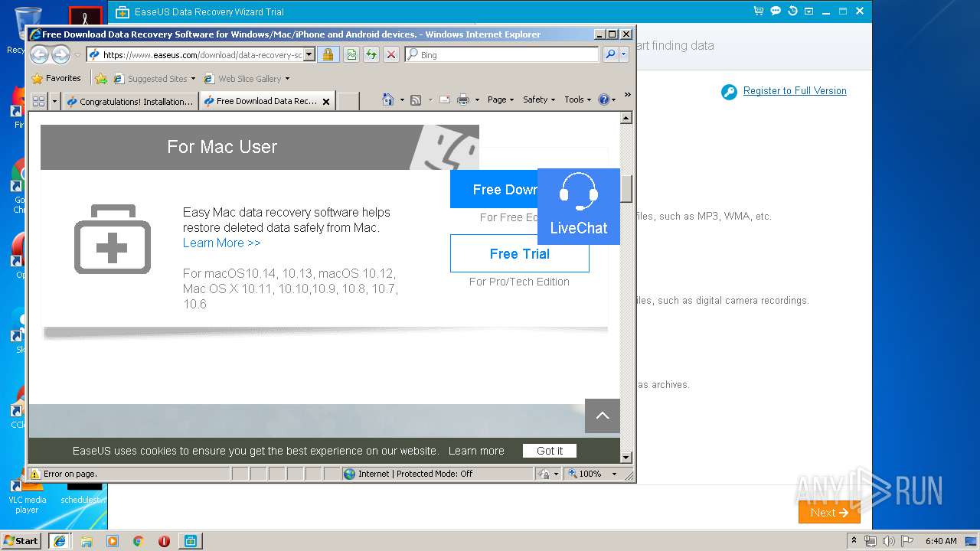The width and height of the screenshot is (980, 551).
Task: Open the feedback chat bubble icon in EaseUS
Action: click(x=776, y=11)
